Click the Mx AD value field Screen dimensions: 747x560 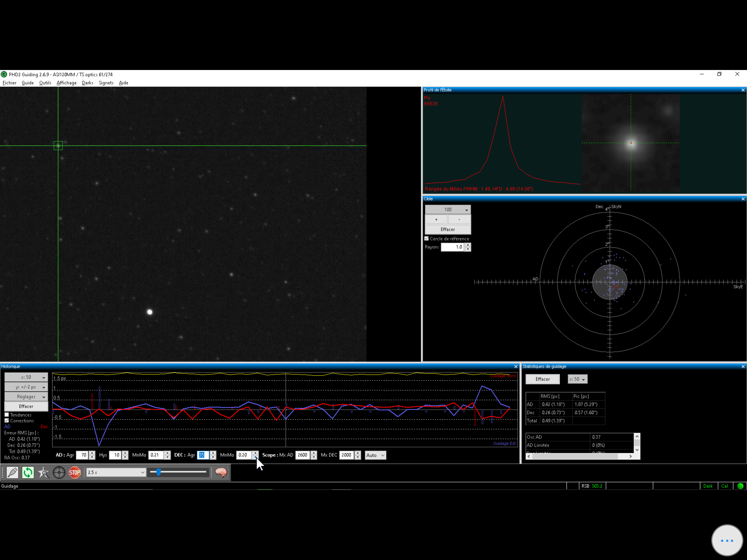(x=302, y=455)
